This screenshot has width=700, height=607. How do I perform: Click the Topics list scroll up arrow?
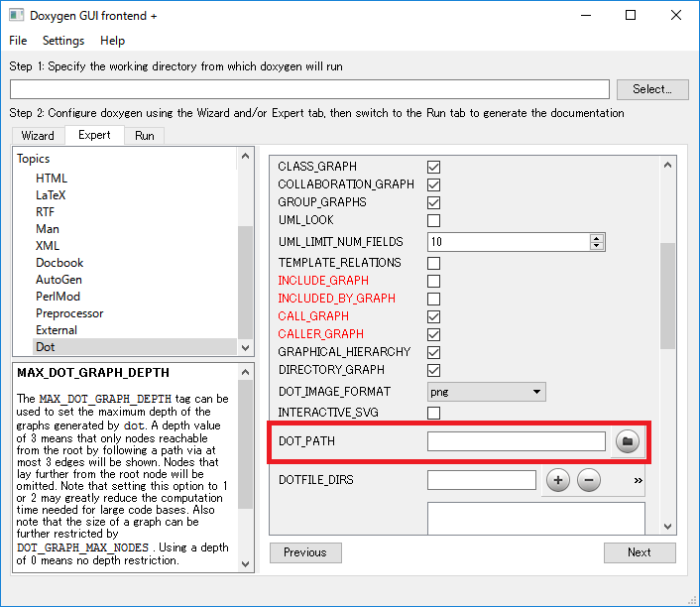245,156
